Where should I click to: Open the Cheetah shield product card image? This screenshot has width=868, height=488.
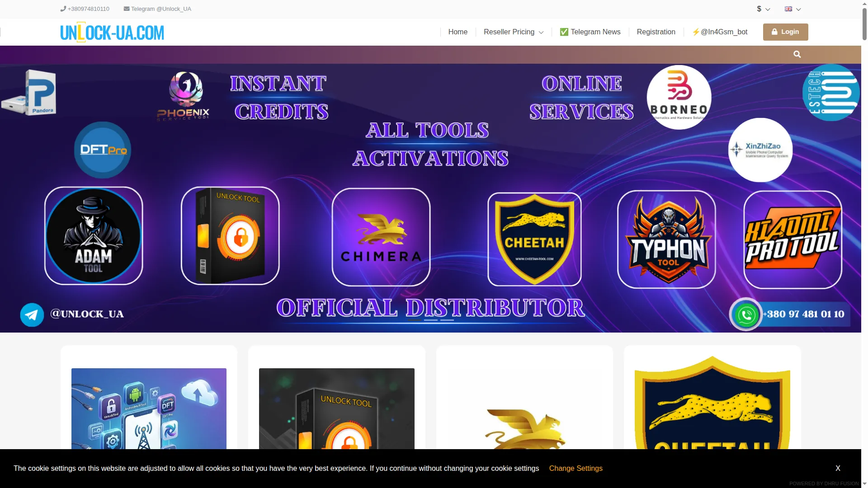coord(712,403)
